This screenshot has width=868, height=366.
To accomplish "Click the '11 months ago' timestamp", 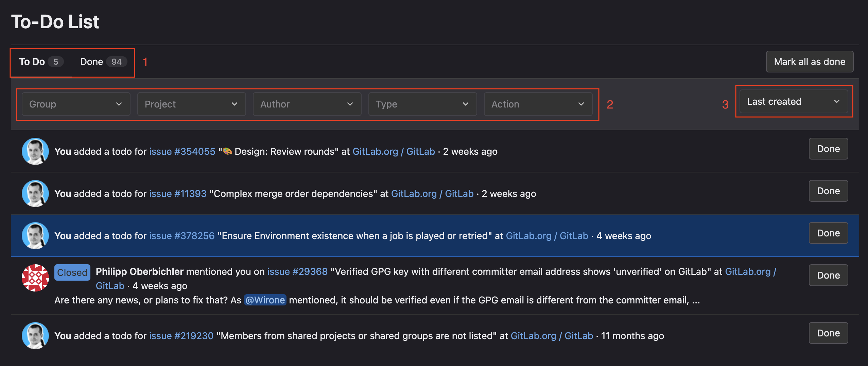I will [632, 336].
